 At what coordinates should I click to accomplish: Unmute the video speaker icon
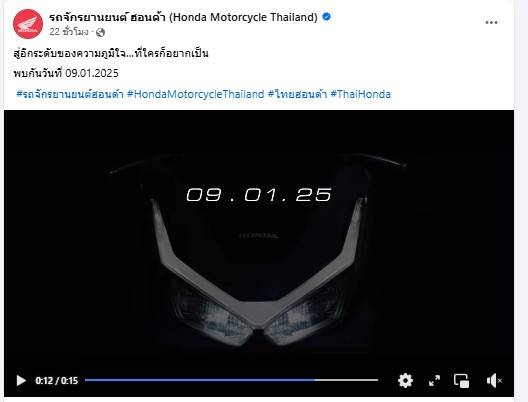point(494,380)
